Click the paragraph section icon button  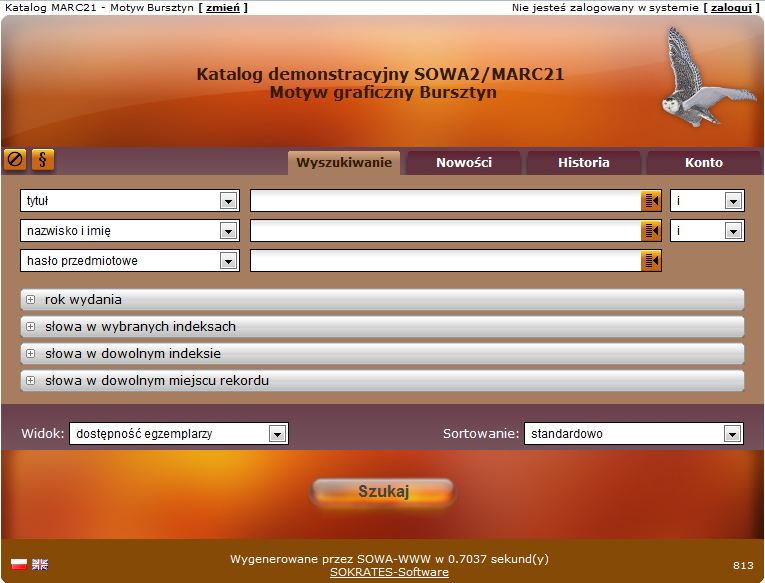[43, 160]
